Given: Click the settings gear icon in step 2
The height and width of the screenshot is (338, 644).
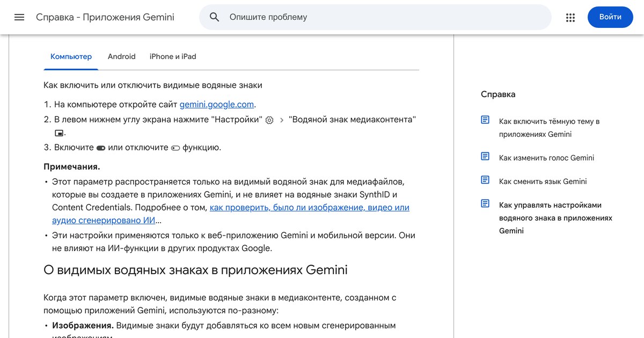Looking at the screenshot, I should [x=269, y=120].
